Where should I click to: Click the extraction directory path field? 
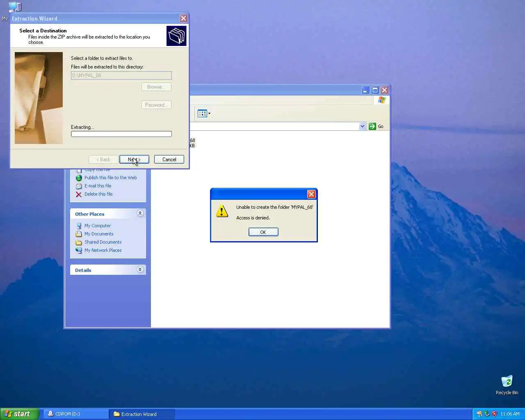coord(121,75)
